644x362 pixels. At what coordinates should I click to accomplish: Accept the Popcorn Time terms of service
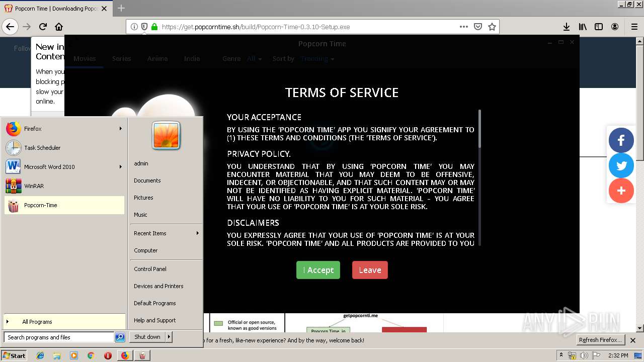coord(318,270)
